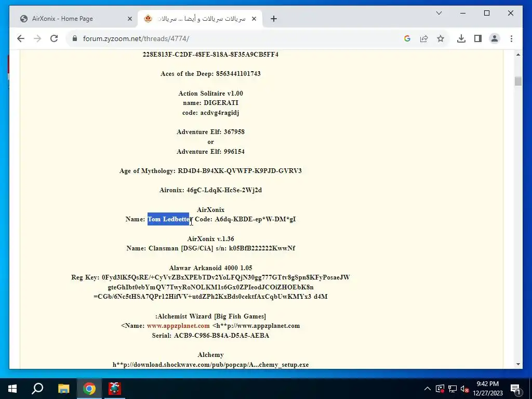Image resolution: width=532 pixels, height=399 pixels.
Task: Click scrollbar down arrow
Action: click(518, 364)
